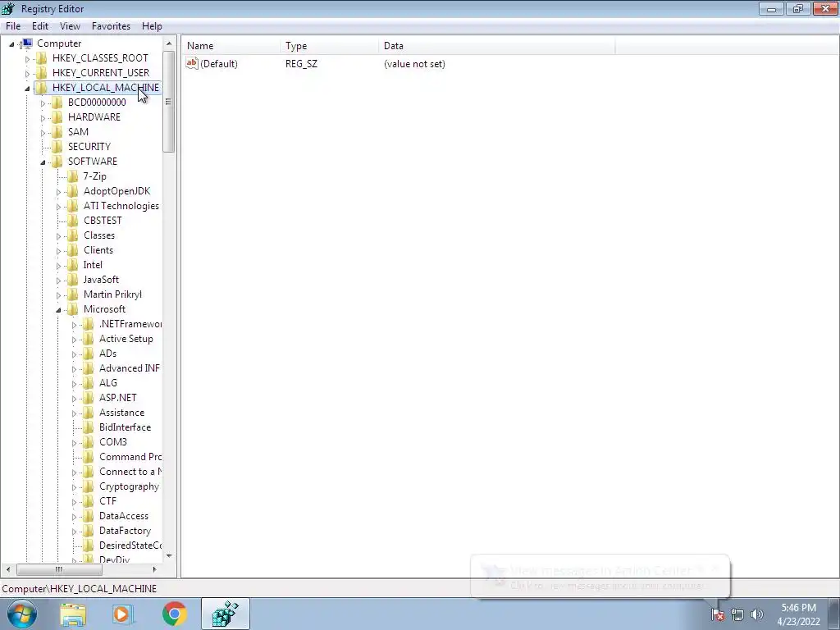840x630 pixels.
Task: Open Action Center flag tray icon
Action: tap(718, 614)
